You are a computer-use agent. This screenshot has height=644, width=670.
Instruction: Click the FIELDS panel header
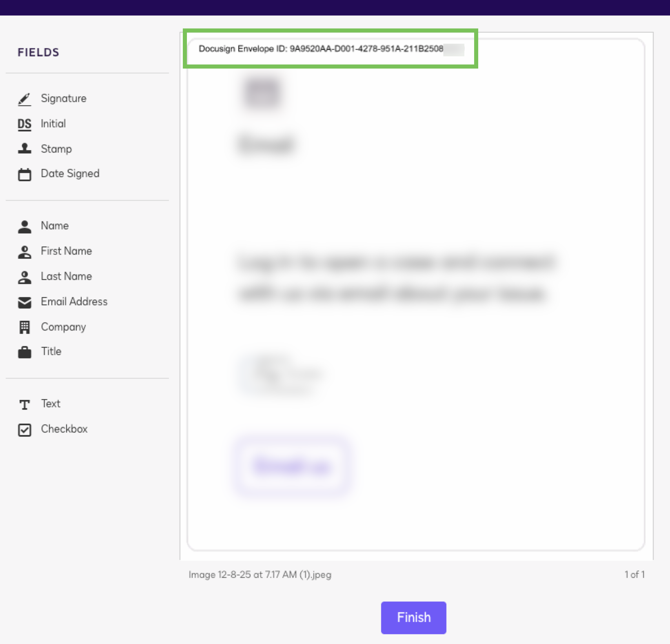(x=38, y=52)
